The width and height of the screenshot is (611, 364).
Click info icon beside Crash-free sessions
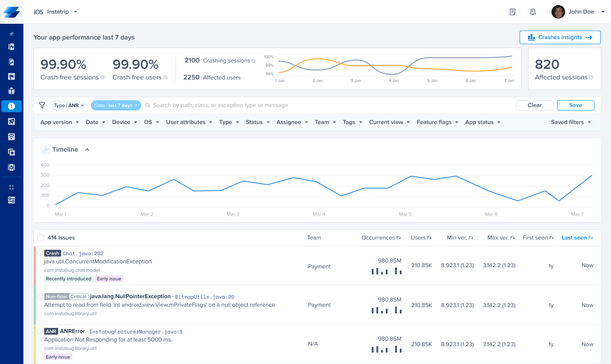point(102,77)
